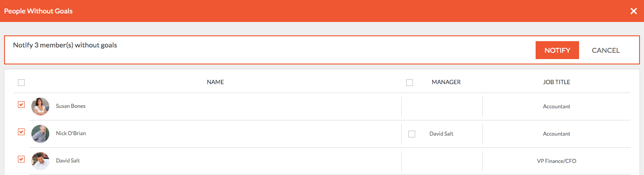Toggle the checkbox beside MANAGER header
This screenshot has height=175, width=644.
[409, 82]
